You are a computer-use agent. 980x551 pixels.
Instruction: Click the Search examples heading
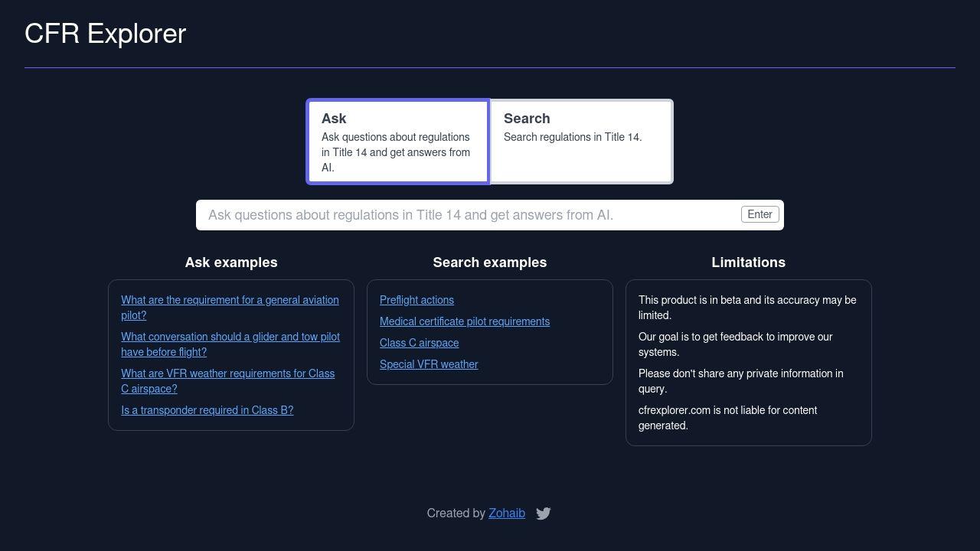(x=490, y=262)
